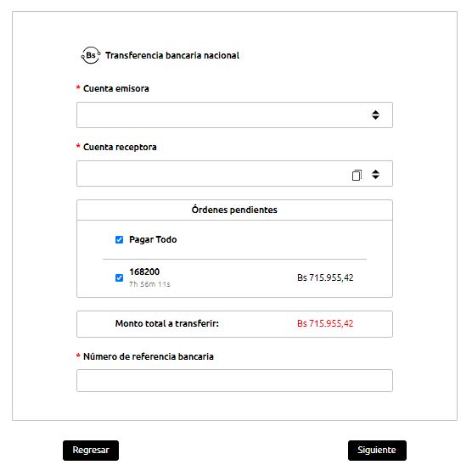
Task: Copy the receiving account with the copy icon
Action: pyautogui.click(x=357, y=175)
